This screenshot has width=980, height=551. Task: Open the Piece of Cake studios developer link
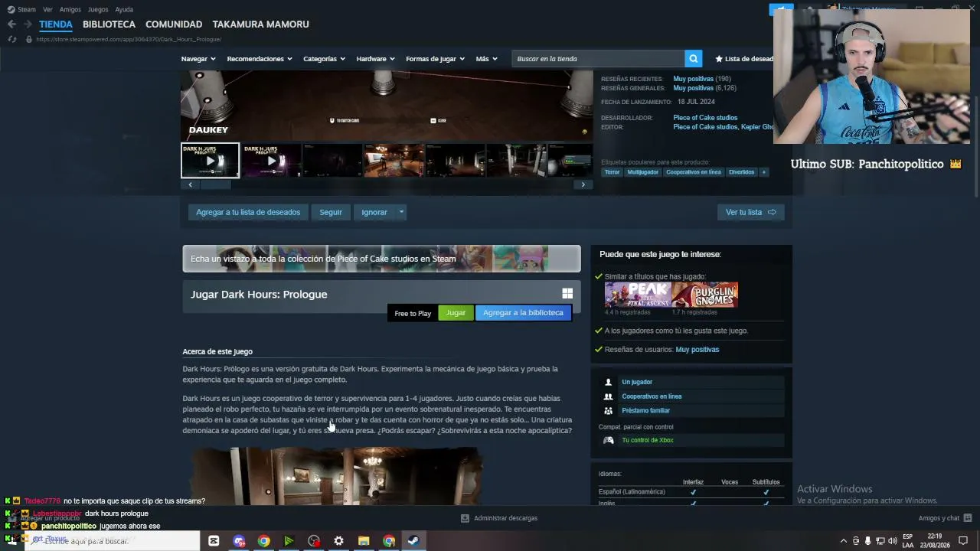click(x=705, y=118)
